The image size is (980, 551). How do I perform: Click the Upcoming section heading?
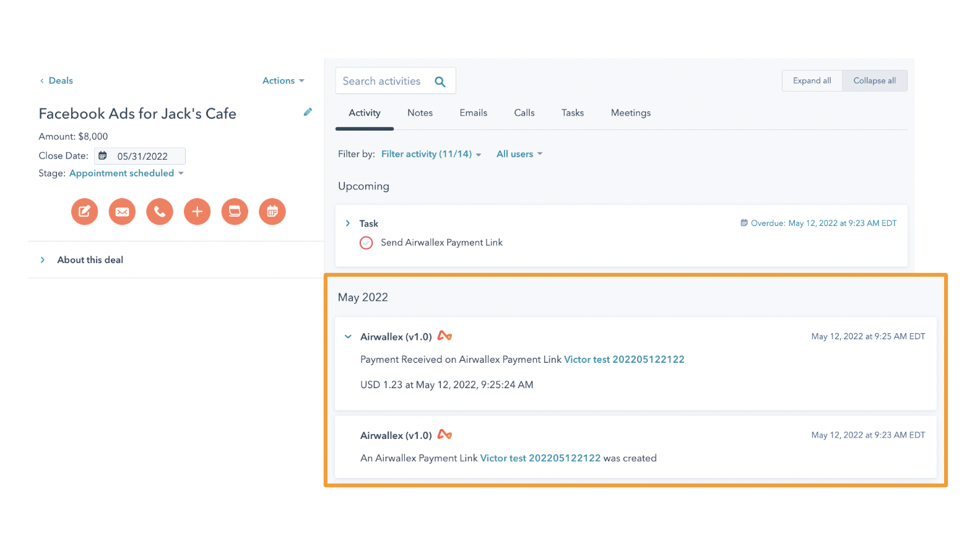pyautogui.click(x=363, y=186)
